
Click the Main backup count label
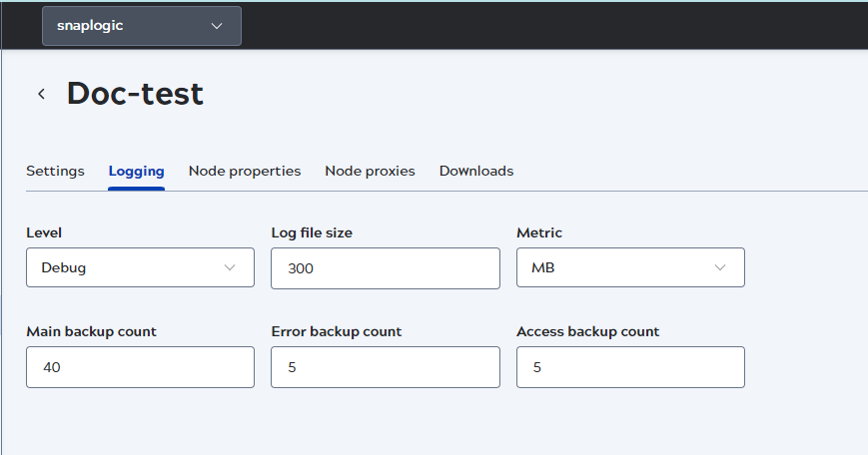pos(91,331)
